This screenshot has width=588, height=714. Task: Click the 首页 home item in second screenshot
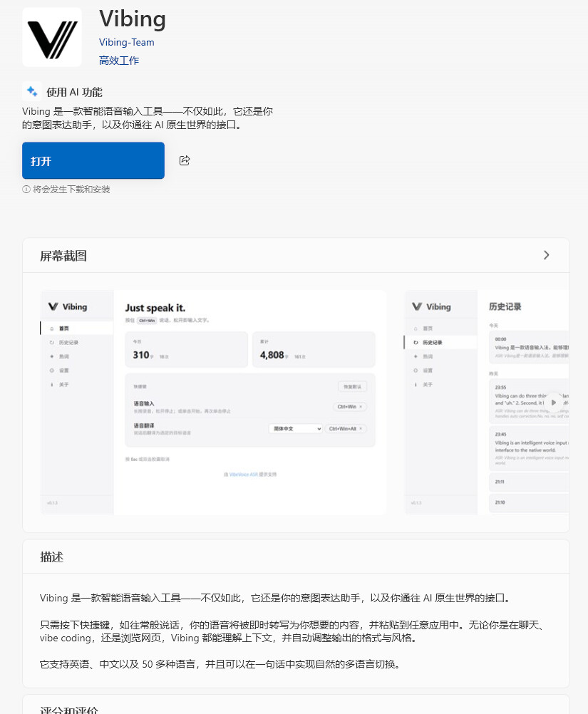(428, 328)
